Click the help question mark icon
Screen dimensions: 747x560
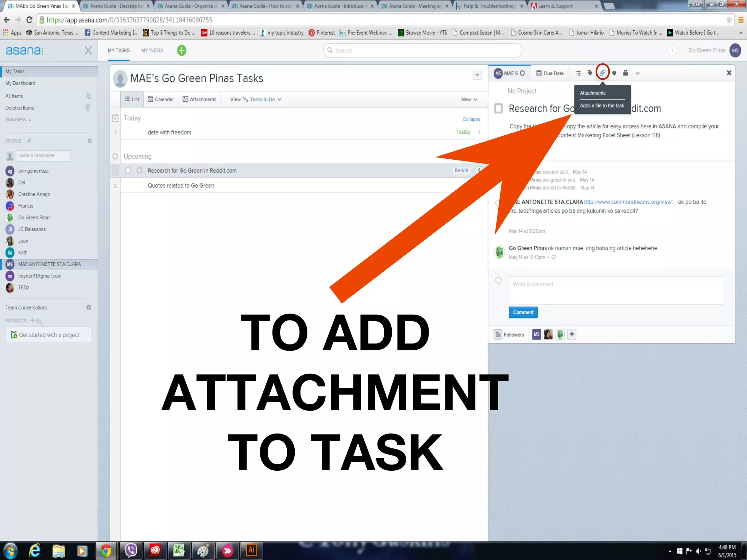click(x=672, y=50)
